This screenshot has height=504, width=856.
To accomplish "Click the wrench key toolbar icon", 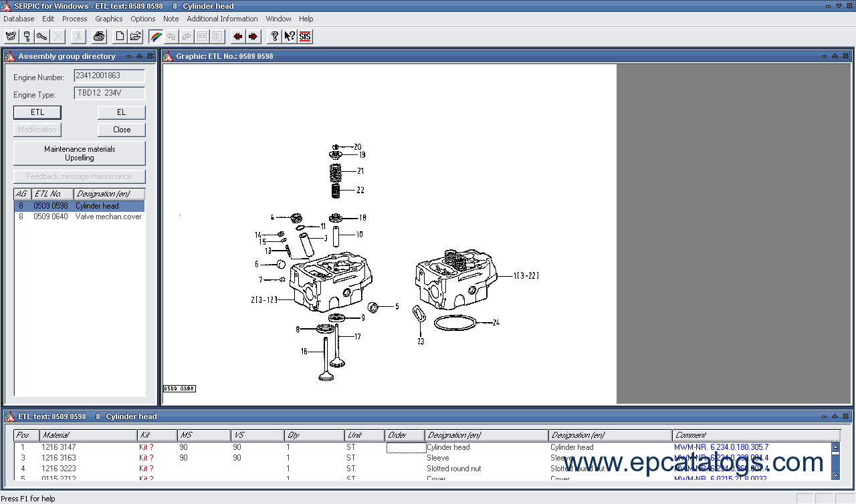I will (x=42, y=36).
